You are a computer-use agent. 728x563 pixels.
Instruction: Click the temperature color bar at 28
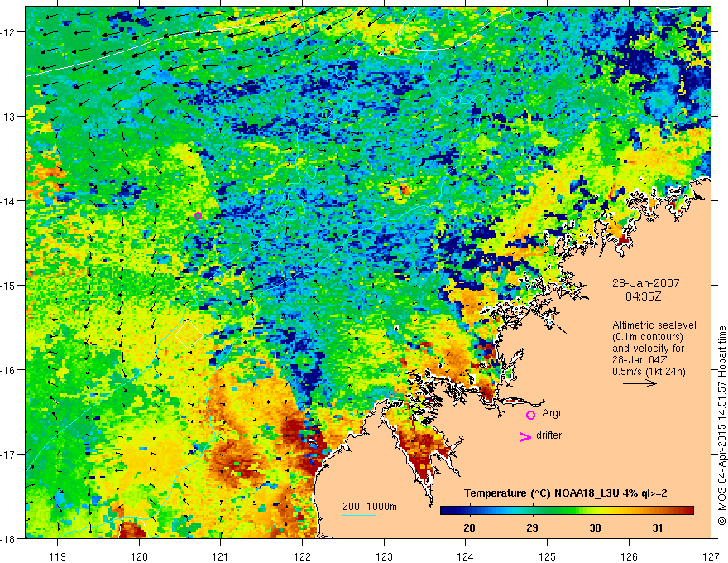(x=469, y=511)
